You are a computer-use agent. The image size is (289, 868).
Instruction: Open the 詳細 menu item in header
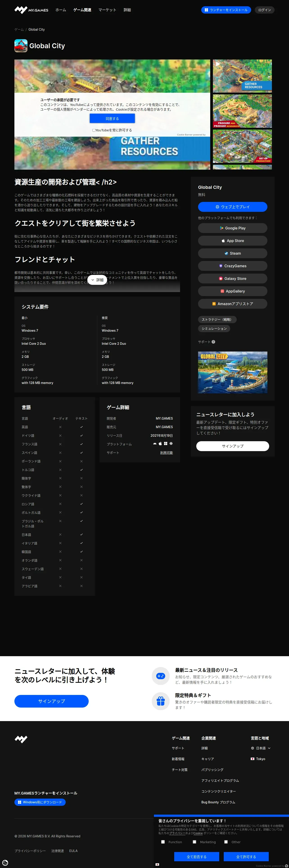click(127, 10)
